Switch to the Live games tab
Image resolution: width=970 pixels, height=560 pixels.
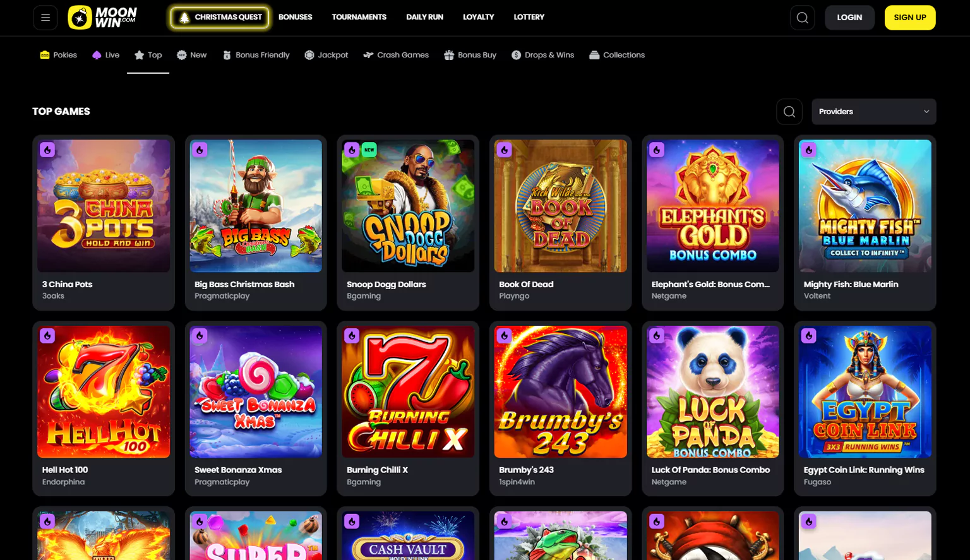105,55
